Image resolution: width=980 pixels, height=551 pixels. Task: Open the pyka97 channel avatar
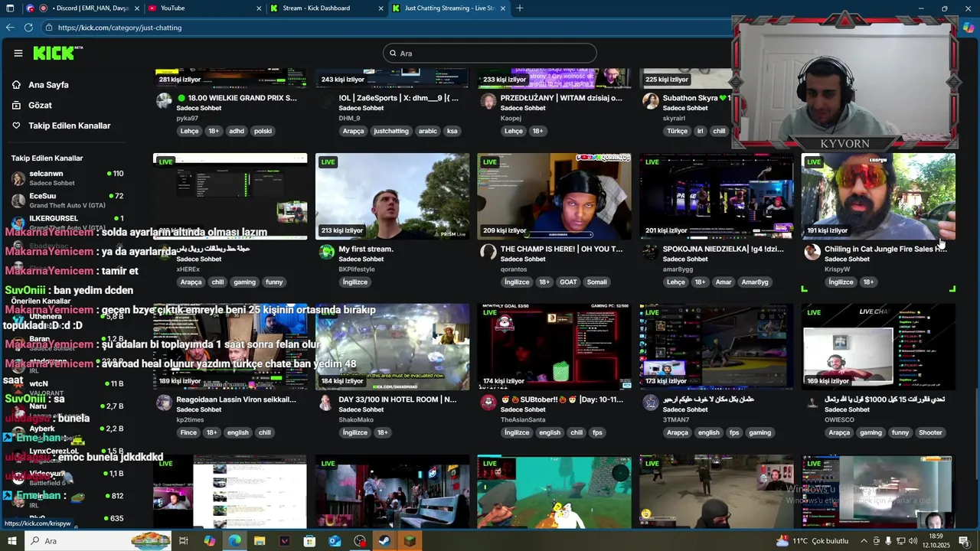pos(164,101)
